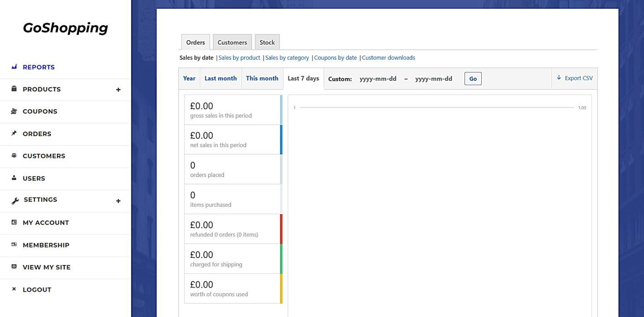Click the Export CSV download arrow icon
This screenshot has width=644, height=317.
tap(559, 78)
